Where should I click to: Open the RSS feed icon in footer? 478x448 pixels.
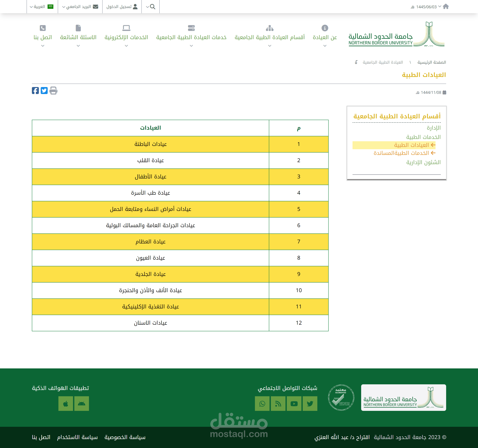point(278,404)
